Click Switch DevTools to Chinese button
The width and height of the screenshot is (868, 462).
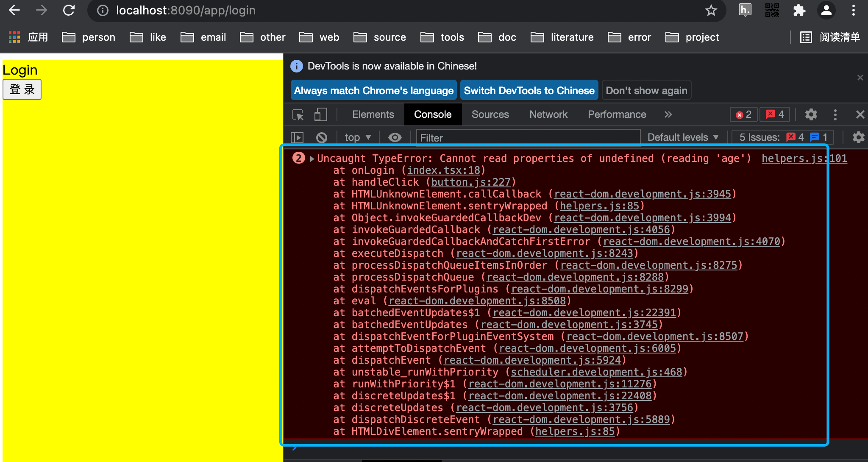pyautogui.click(x=529, y=90)
